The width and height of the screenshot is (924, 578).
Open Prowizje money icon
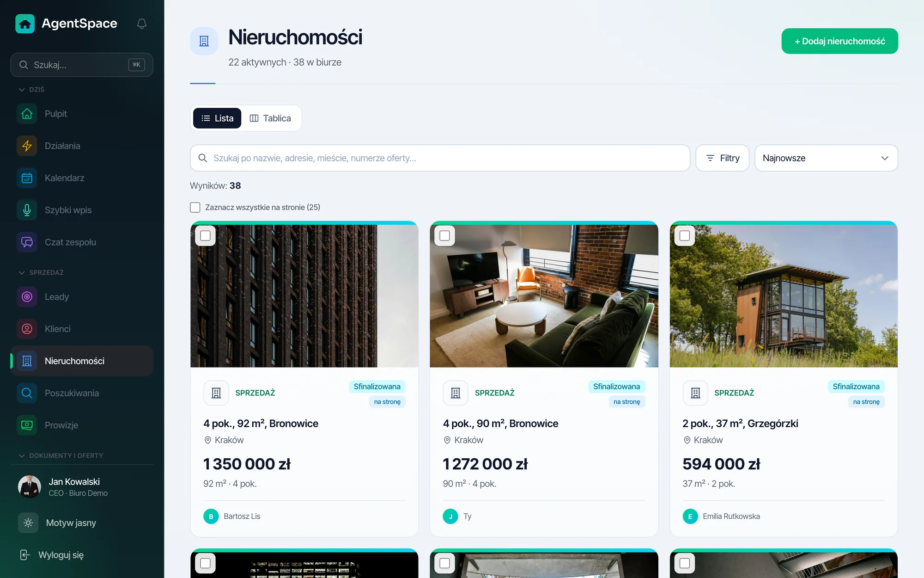coord(27,425)
